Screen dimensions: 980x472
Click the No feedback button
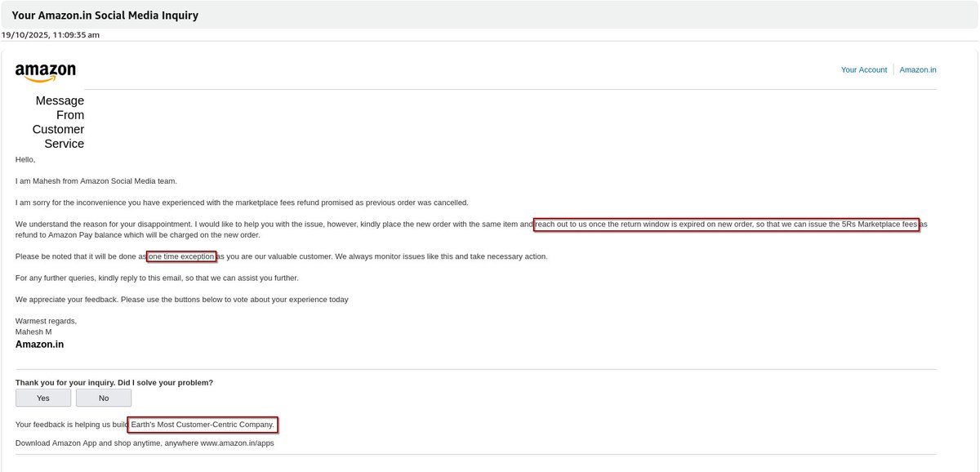coord(104,398)
